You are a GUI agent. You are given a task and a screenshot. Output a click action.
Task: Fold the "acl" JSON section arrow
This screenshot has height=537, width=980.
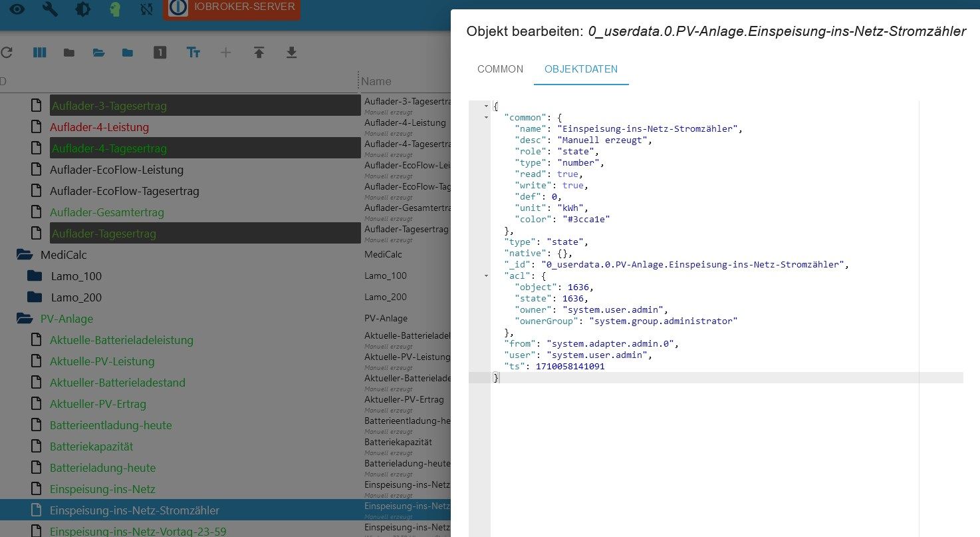tap(486, 276)
